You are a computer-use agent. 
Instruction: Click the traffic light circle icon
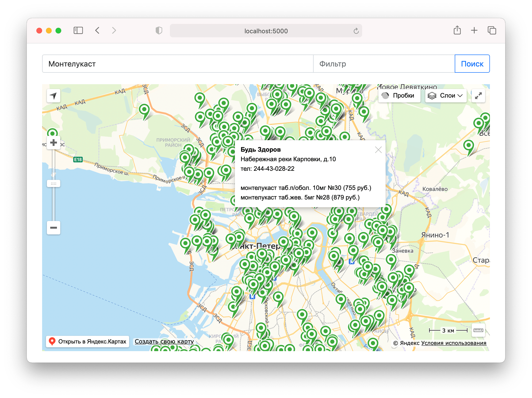click(385, 96)
